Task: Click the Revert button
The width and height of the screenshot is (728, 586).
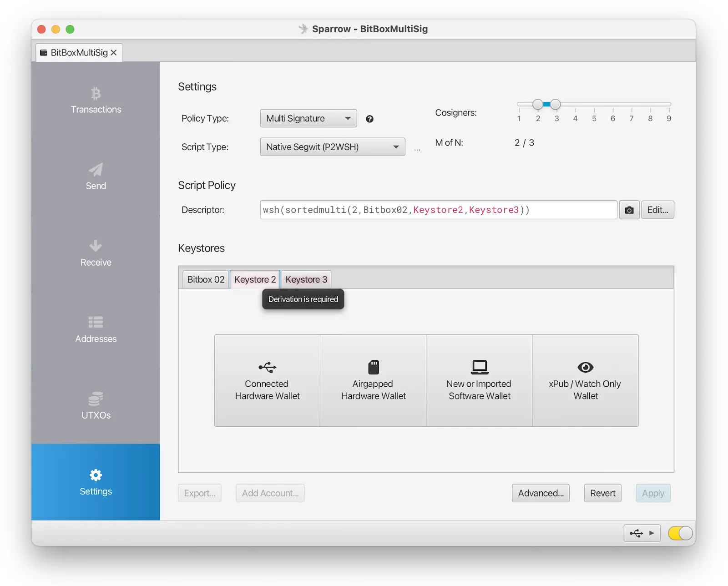Action: pos(602,493)
